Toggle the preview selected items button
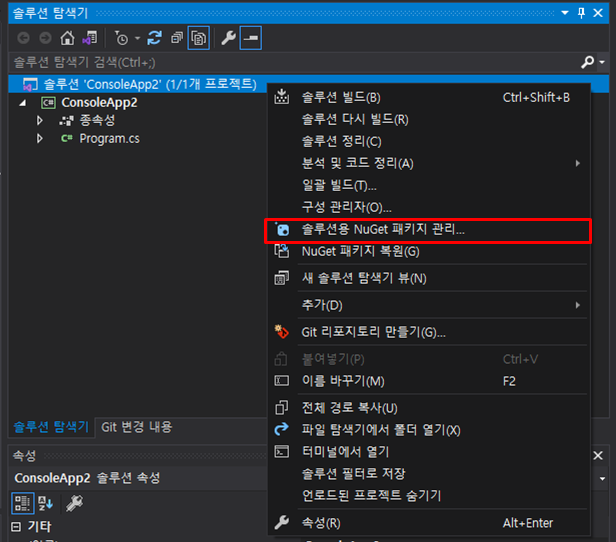The height and width of the screenshot is (542, 616). click(x=251, y=38)
